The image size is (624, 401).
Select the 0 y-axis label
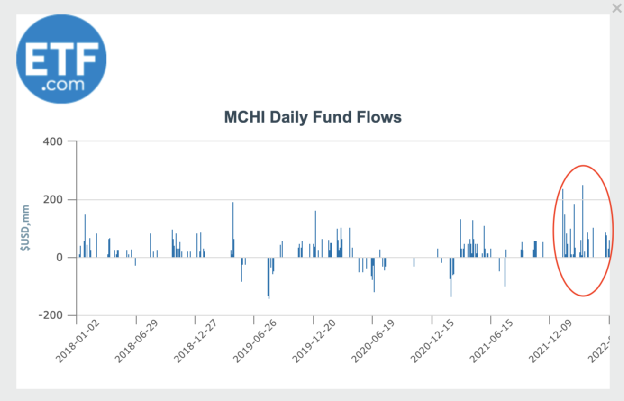60,257
